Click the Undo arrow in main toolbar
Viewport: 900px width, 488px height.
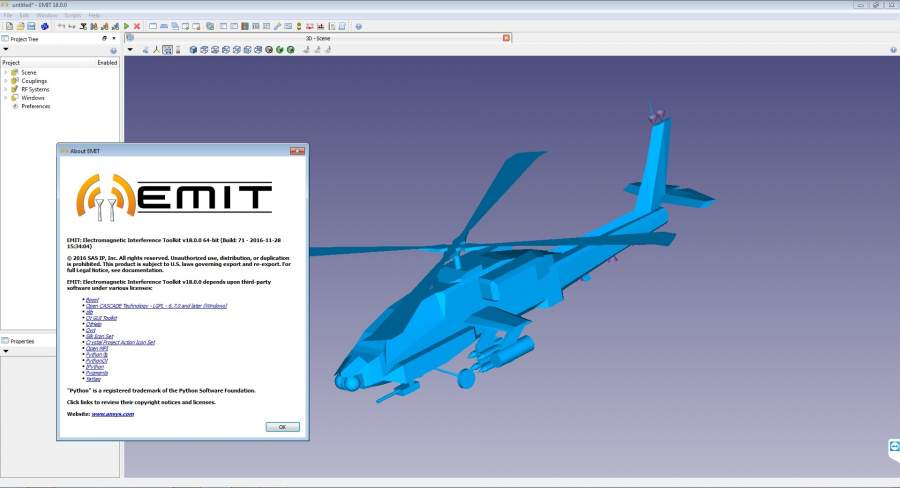click(61, 26)
